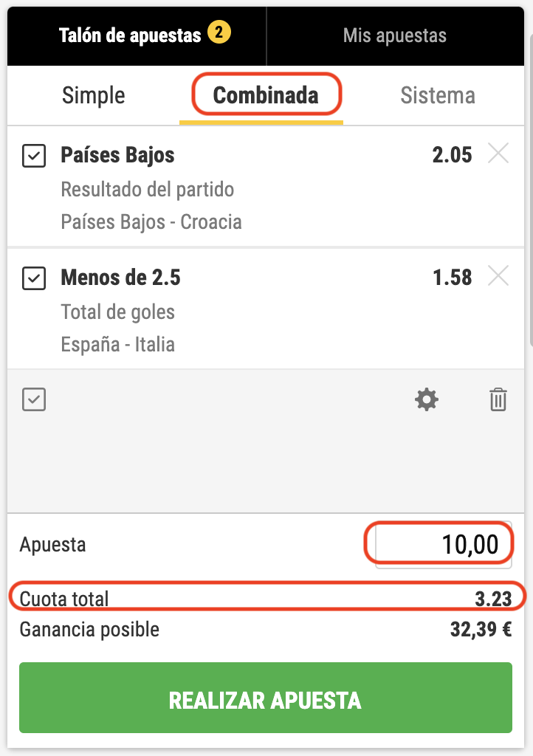Image resolution: width=533 pixels, height=756 pixels.
Task: Open the Mis apuestas tab
Action: pos(395,35)
